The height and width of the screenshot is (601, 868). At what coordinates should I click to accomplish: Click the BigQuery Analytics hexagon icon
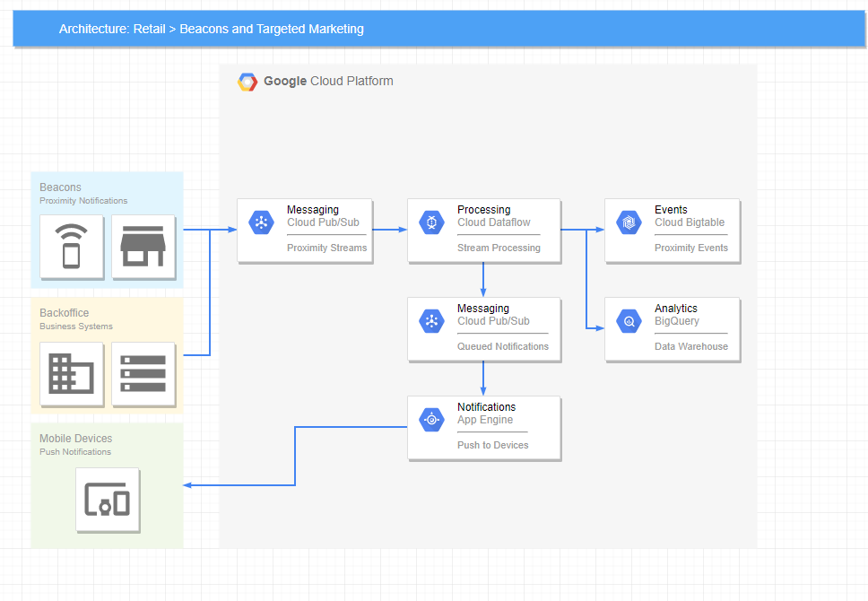point(628,320)
